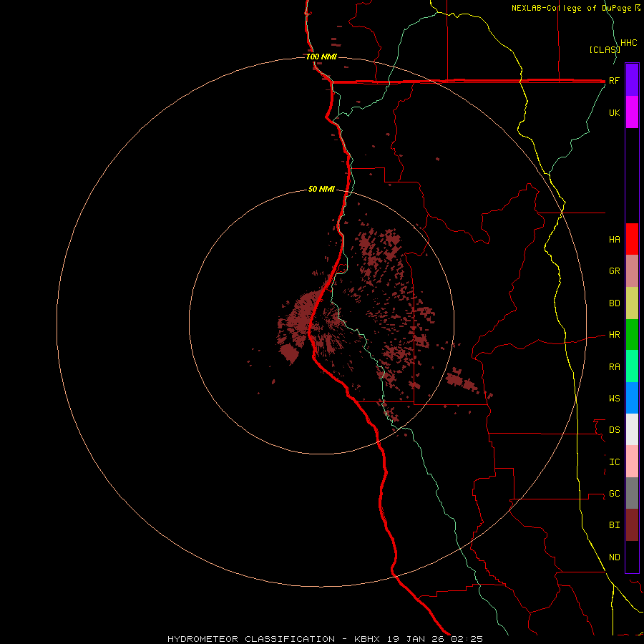Click the HYDROMETEOR CLASSIFICATION title text
This screenshot has height=644, width=644.
(x=251, y=639)
